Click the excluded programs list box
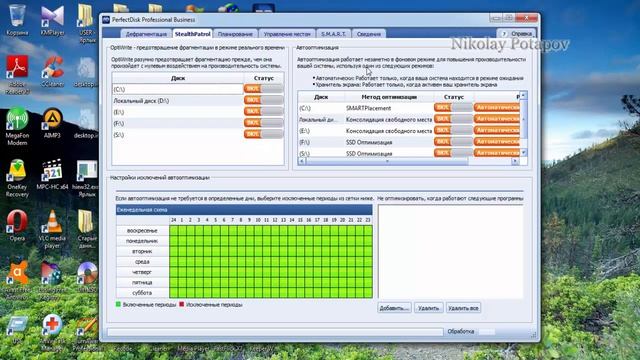 451,251
